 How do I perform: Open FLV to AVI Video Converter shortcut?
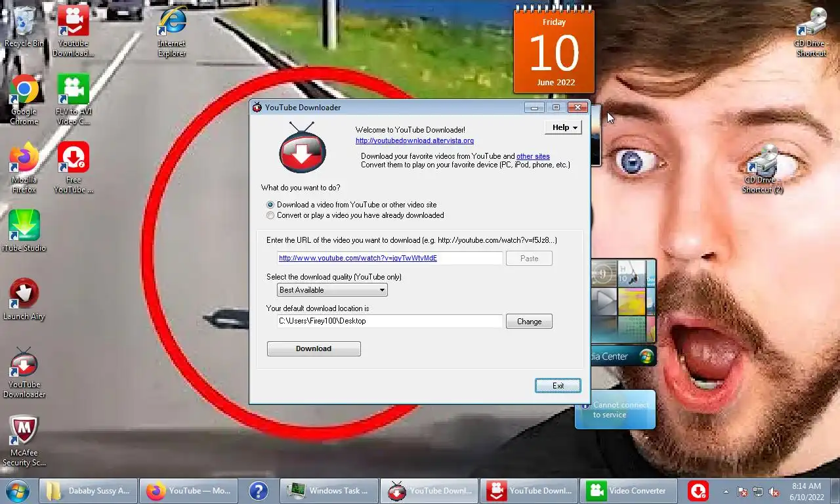pos(73,99)
